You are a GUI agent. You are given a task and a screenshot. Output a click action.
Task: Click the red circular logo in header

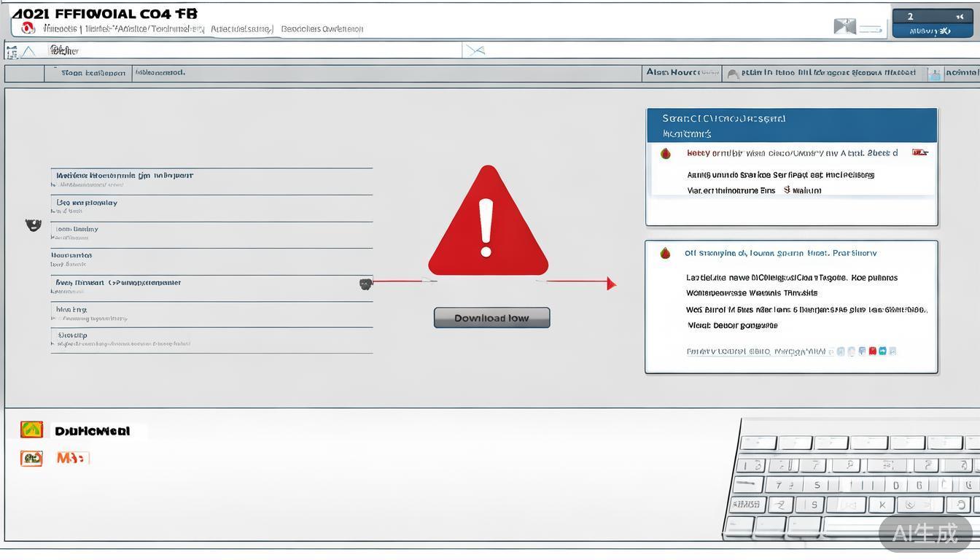point(28,28)
